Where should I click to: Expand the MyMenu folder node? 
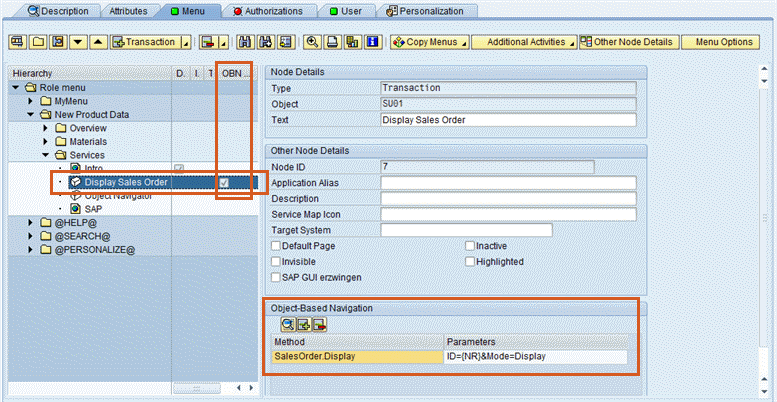click(x=31, y=102)
